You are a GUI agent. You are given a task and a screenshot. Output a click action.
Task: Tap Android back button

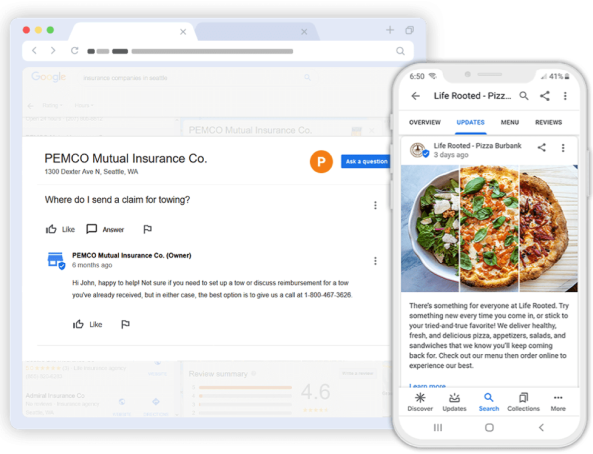(x=541, y=428)
